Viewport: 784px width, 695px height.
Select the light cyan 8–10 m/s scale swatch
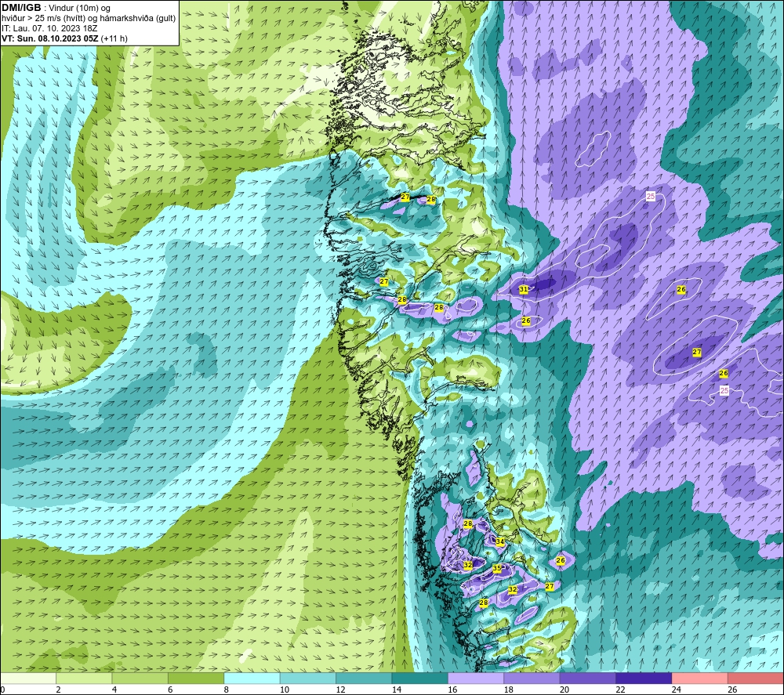[x=252, y=679]
